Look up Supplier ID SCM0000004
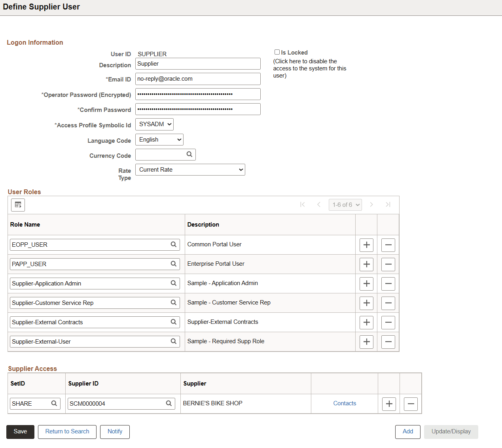This screenshot has height=448, width=502. (169, 403)
